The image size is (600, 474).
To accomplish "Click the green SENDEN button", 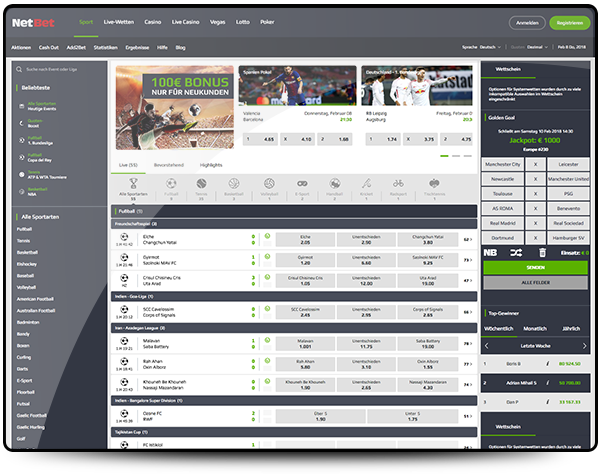I will (x=535, y=267).
